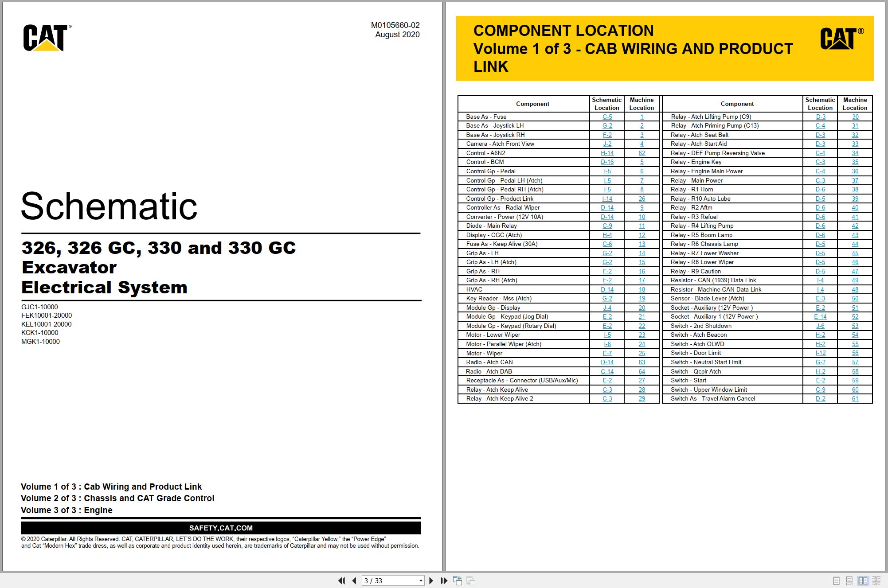Go to first page of document

(341, 580)
